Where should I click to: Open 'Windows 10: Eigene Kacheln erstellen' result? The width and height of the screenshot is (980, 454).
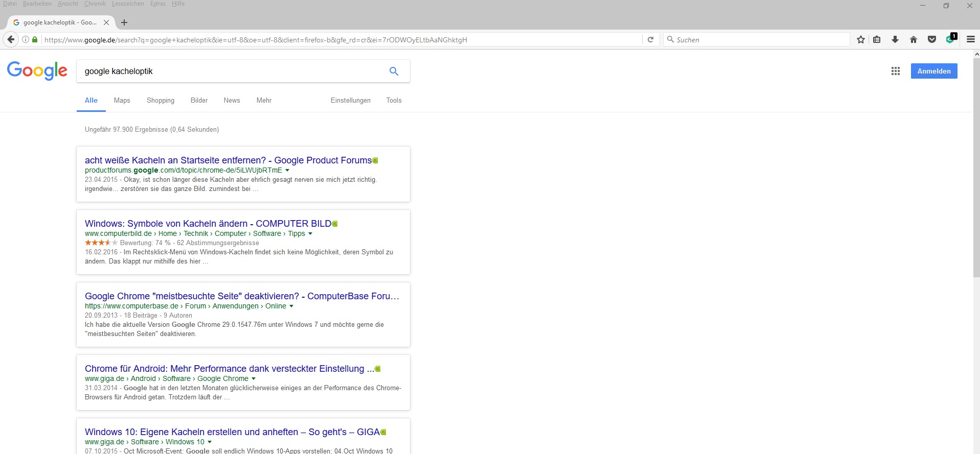pyautogui.click(x=233, y=432)
